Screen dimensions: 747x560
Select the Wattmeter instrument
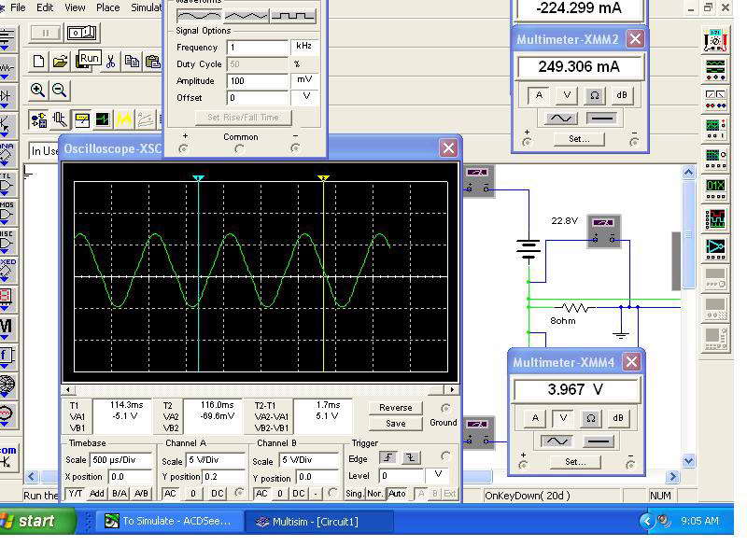(715, 100)
